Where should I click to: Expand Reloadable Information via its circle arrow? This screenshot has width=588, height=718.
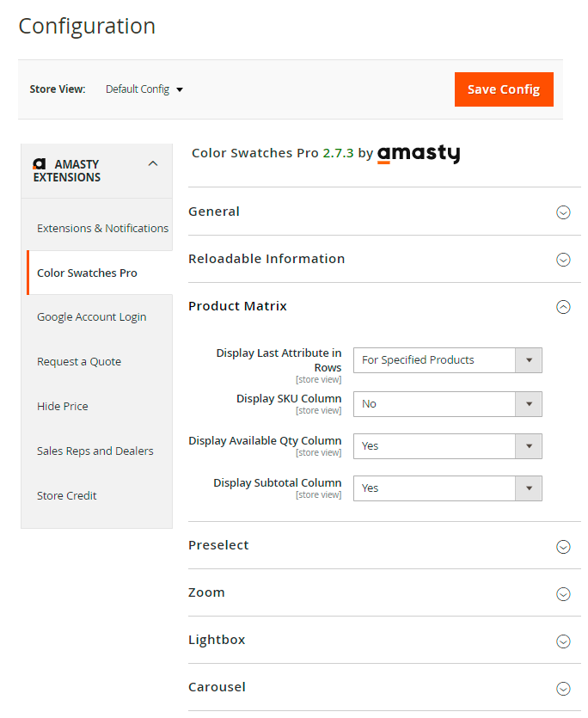pyautogui.click(x=563, y=260)
